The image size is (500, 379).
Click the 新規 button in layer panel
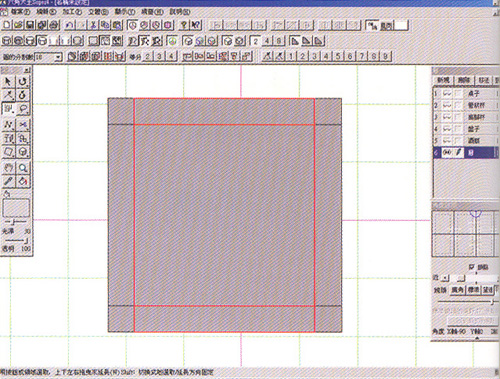444,80
